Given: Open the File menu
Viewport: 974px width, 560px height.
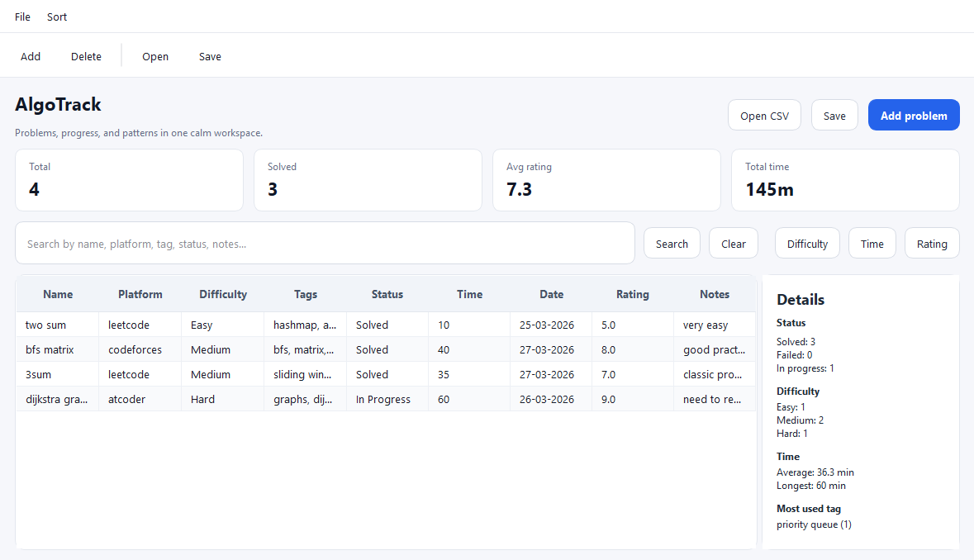Looking at the screenshot, I should point(21,17).
